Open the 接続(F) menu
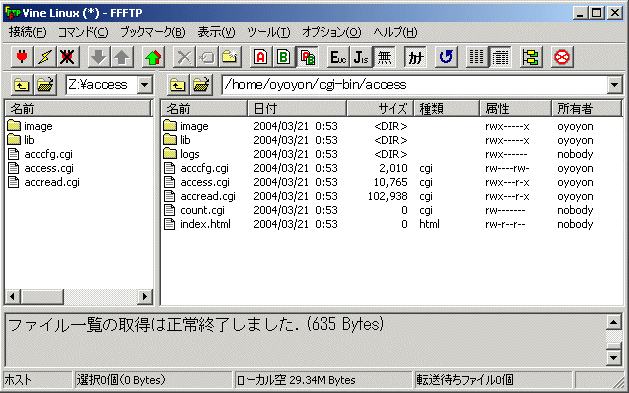 pos(27,32)
